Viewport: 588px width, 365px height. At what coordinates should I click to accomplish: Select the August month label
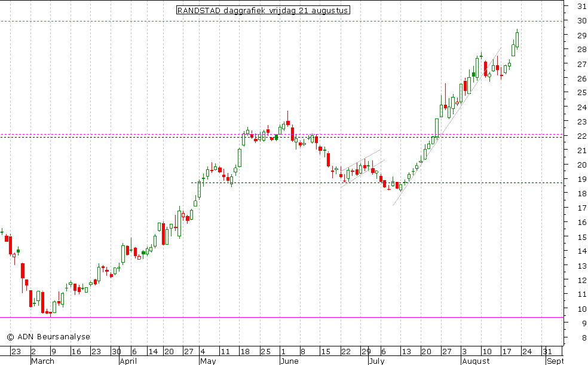(476, 361)
